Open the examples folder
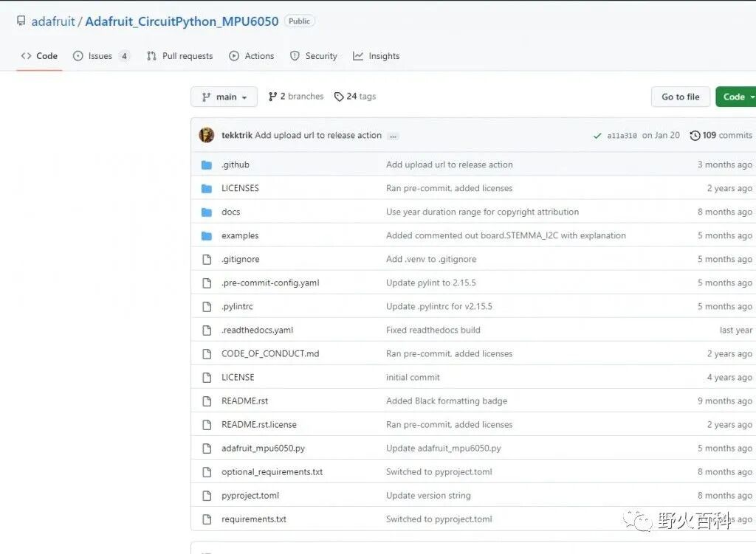This screenshot has height=554, width=756. 240,235
